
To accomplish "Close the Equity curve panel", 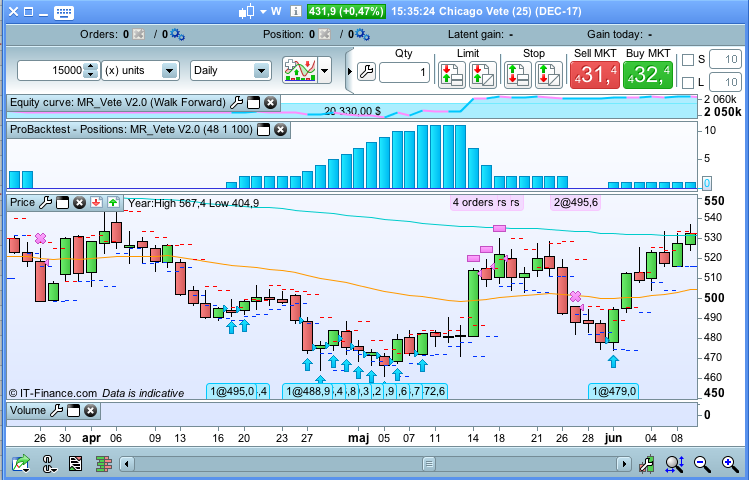I will 270,102.
